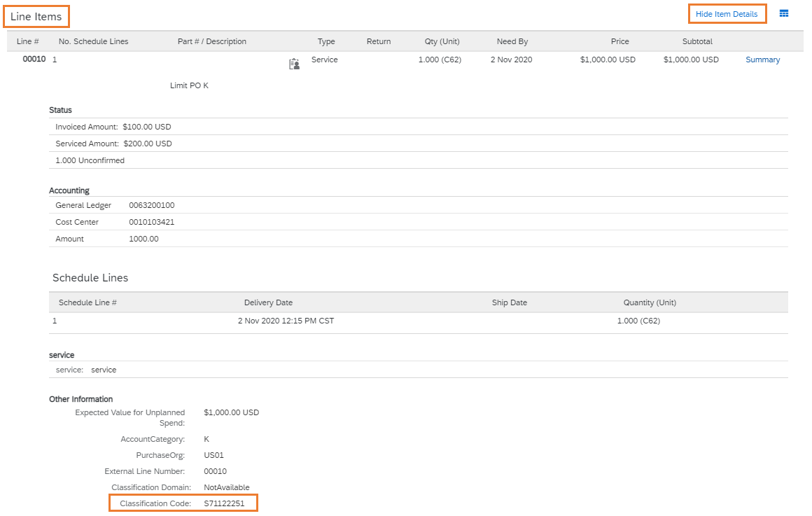
Task: Select line number 00010
Action: (x=34, y=59)
